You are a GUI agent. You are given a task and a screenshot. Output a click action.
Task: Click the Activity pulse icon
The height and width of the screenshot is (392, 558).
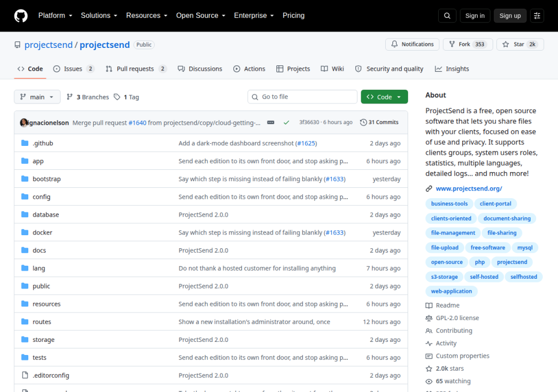click(429, 343)
